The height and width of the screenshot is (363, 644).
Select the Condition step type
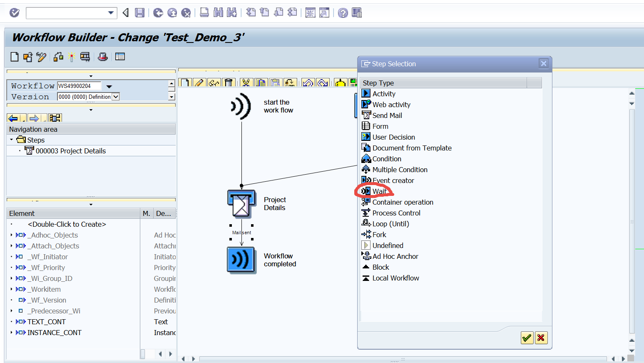(x=385, y=158)
